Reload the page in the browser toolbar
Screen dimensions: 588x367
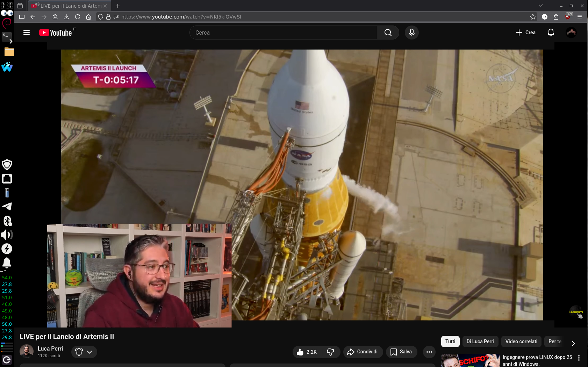(78, 17)
